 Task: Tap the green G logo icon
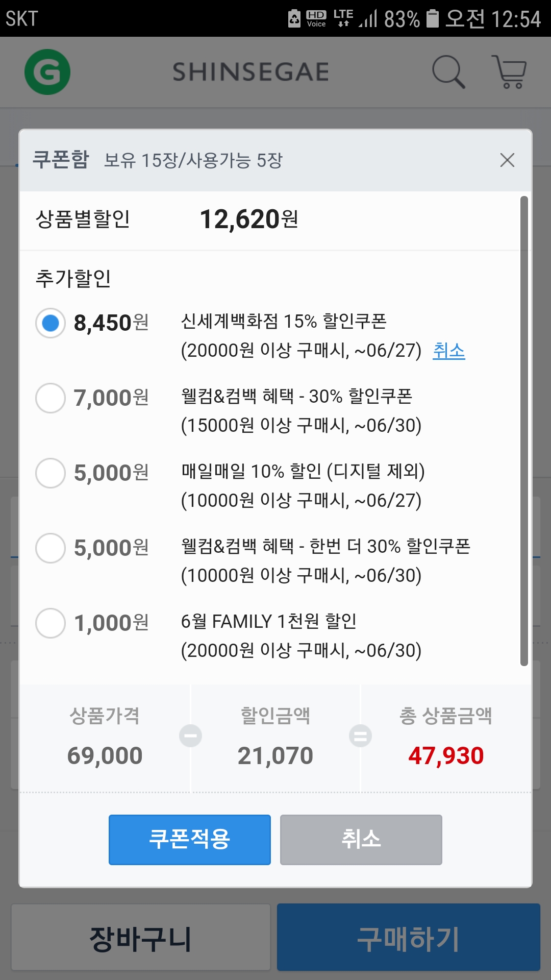[x=47, y=72]
